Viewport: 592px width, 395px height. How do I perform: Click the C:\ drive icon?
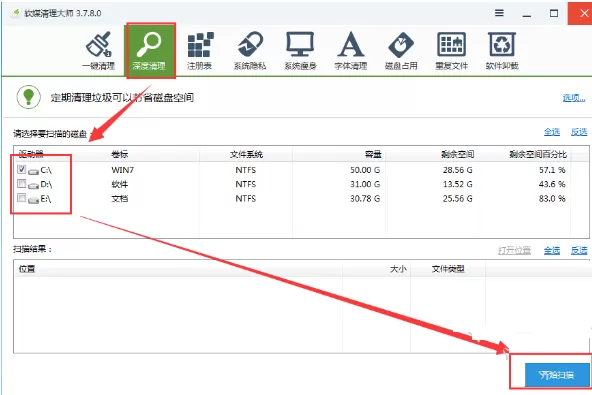[33, 171]
